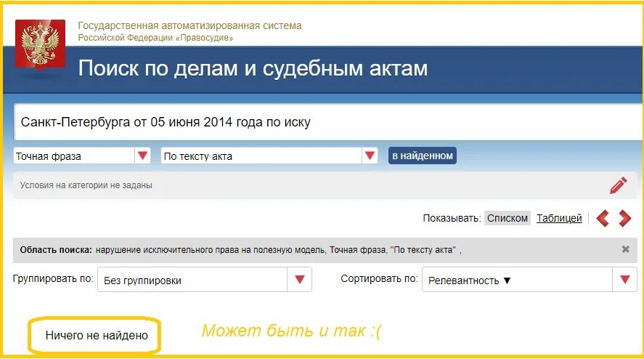Click the 'Поиск по делам и судебным актам' heading
Screen dimensions: 644x359
click(x=253, y=68)
